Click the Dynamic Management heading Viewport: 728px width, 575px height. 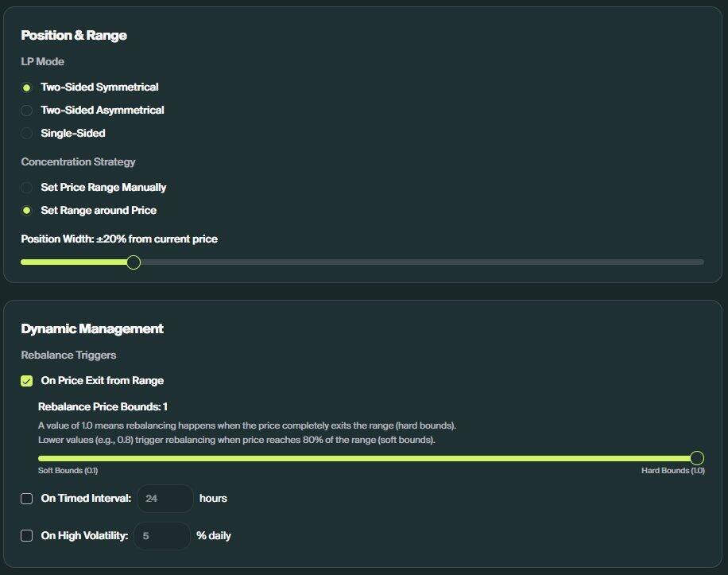coord(92,329)
